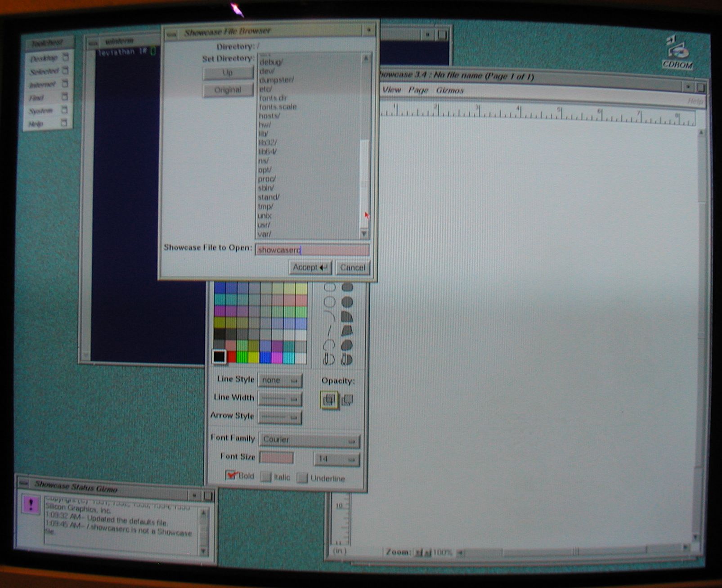Select the straight line tool
The image size is (722, 588).
(330, 331)
